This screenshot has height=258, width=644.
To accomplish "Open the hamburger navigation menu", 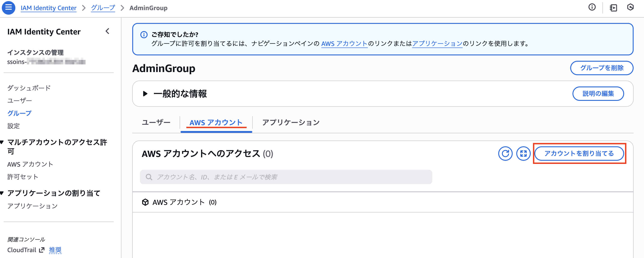I will 9,7.
